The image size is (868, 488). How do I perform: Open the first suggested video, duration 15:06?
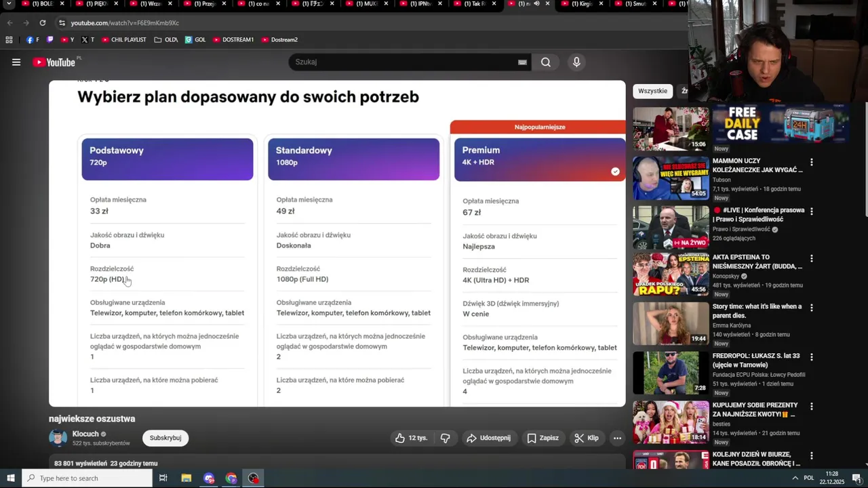click(671, 129)
